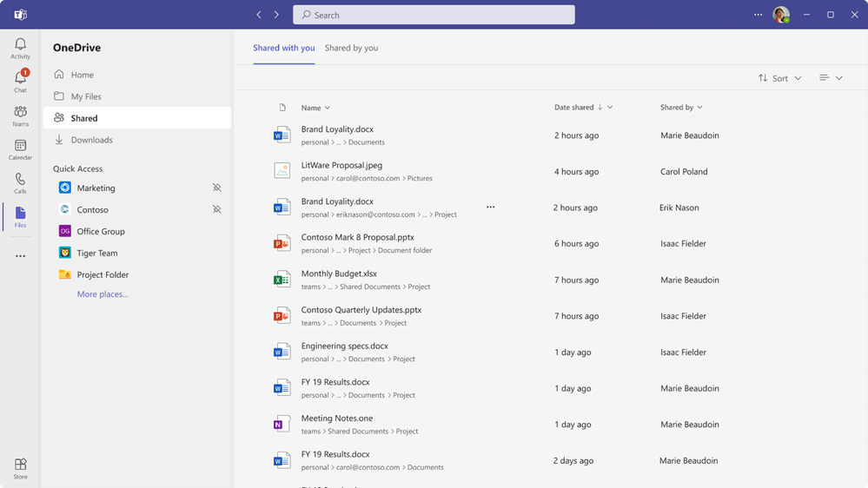Open Meeting Notes.one file
Screen dimensions: 868x488
click(x=337, y=419)
